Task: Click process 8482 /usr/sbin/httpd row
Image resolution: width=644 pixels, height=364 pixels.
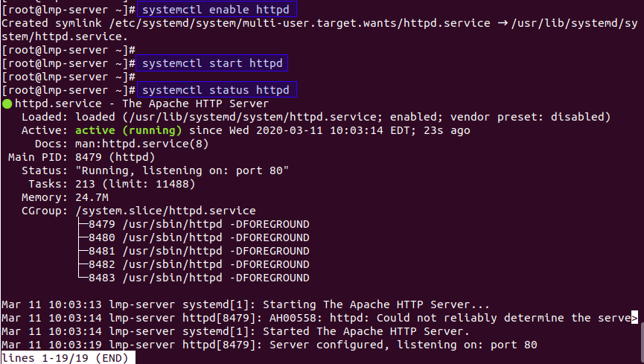Action: point(199,264)
